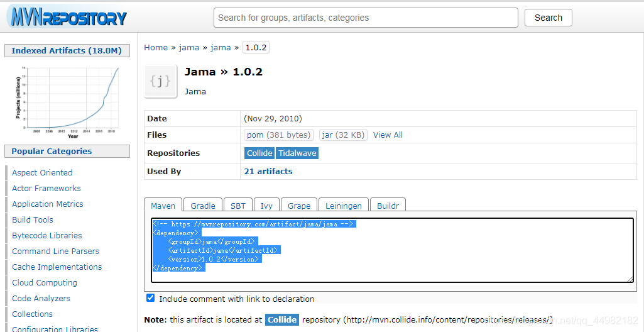Open the second jama breadcrumb link

(221, 47)
